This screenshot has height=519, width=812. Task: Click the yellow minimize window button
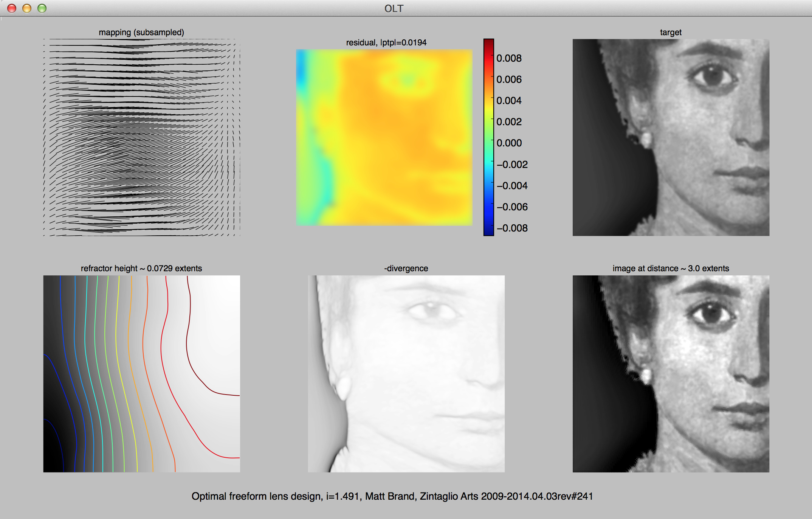pos(27,8)
